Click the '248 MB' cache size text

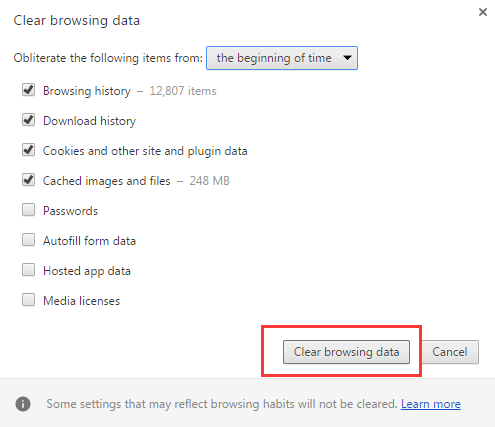[209, 181]
